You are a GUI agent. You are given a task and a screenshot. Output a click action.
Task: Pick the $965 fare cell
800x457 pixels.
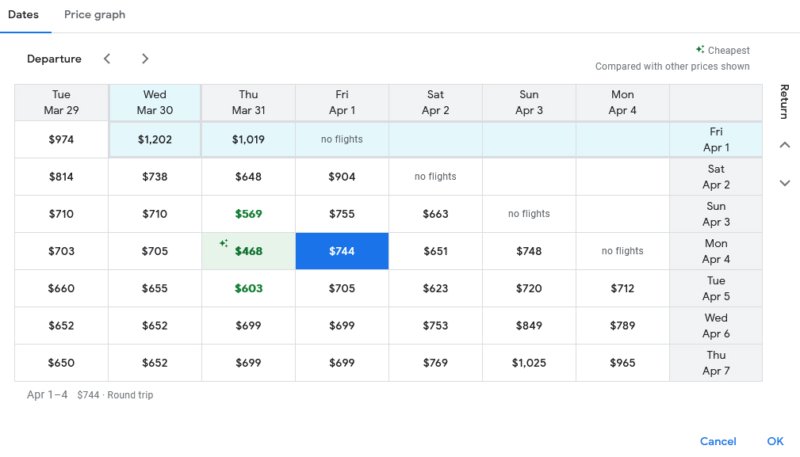(622, 363)
